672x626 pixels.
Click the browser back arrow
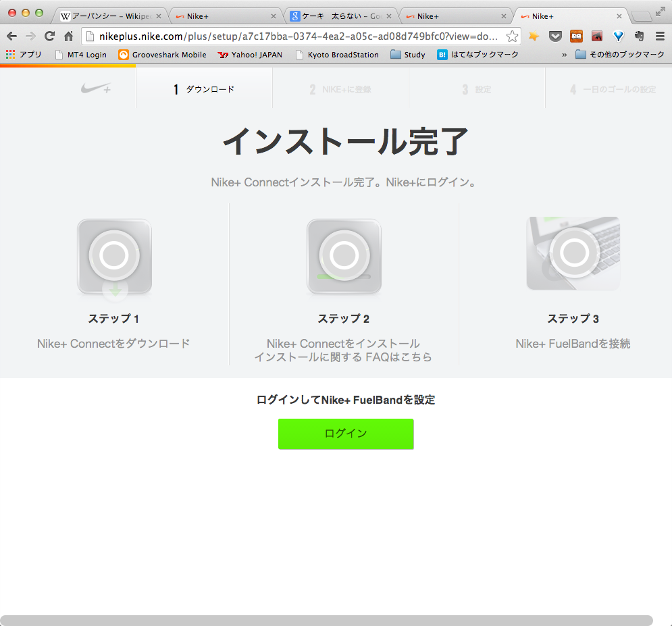click(11, 36)
